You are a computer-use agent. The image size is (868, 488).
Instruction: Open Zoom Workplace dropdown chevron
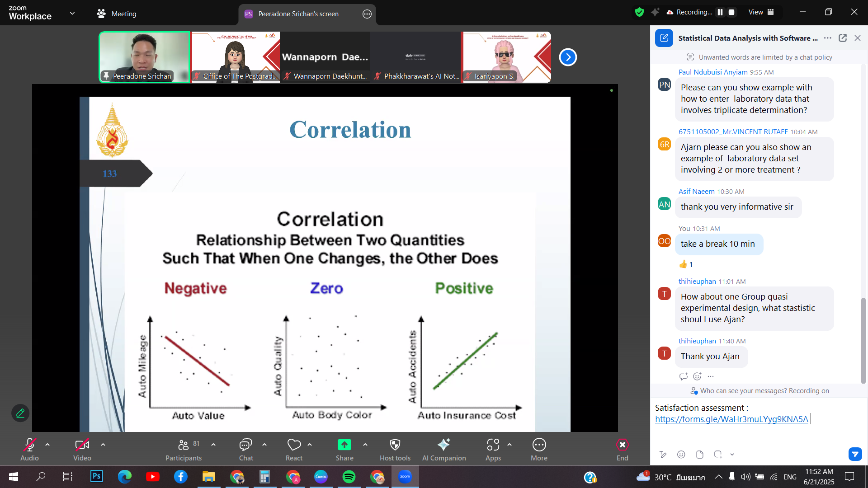tap(72, 14)
